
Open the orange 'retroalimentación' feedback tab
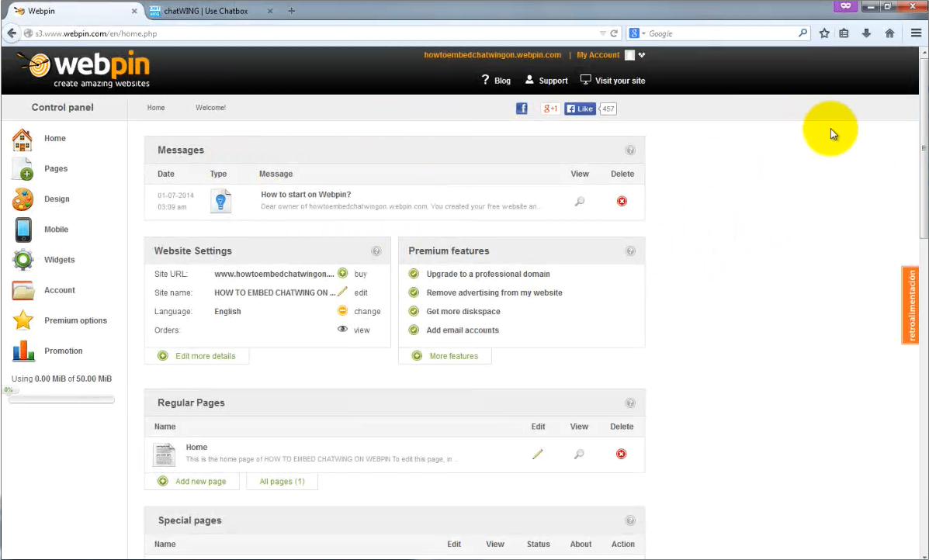coord(910,305)
